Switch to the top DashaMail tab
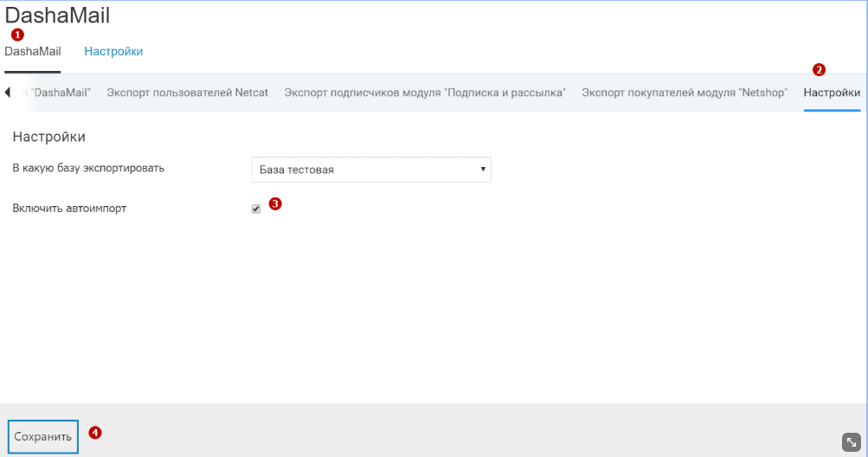The height and width of the screenshot is (457, 868). 33,52
